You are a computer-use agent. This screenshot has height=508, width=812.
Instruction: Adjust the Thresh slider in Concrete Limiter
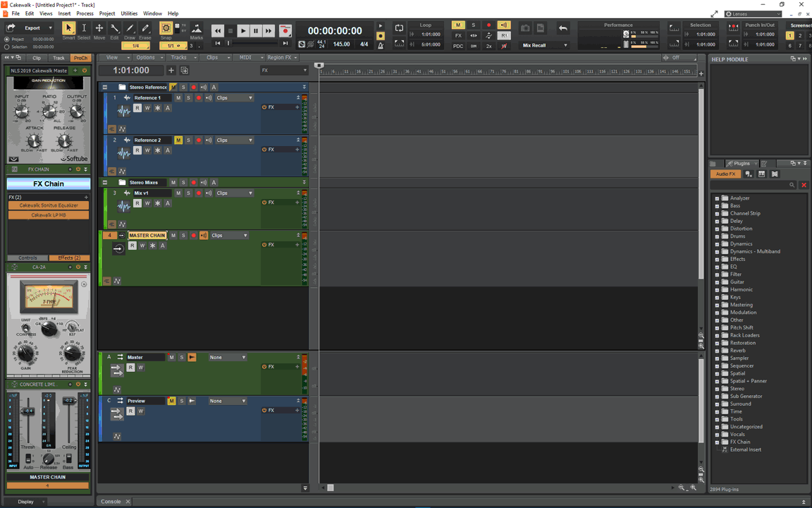[28, 411]
